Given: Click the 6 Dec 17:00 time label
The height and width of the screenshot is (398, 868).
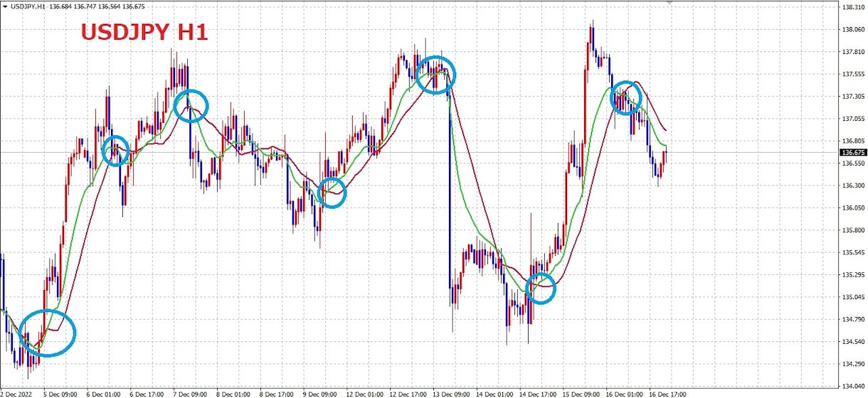Looking at the screenshot, I should coord(145,393).
